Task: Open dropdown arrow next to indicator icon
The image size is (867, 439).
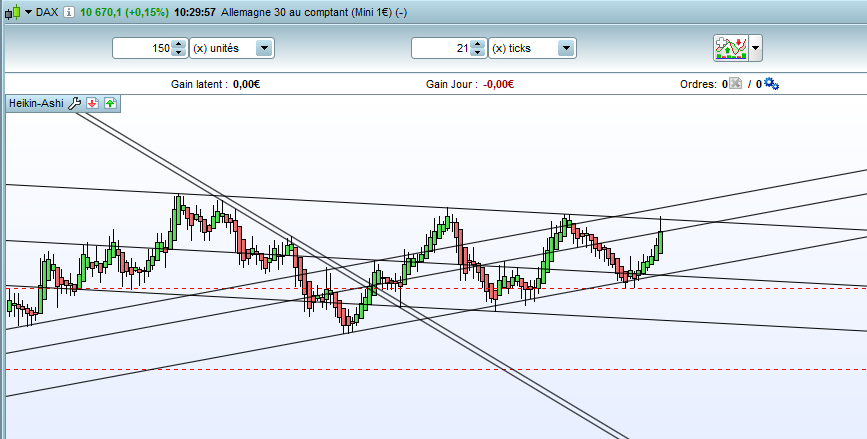Action: [755, 48]
